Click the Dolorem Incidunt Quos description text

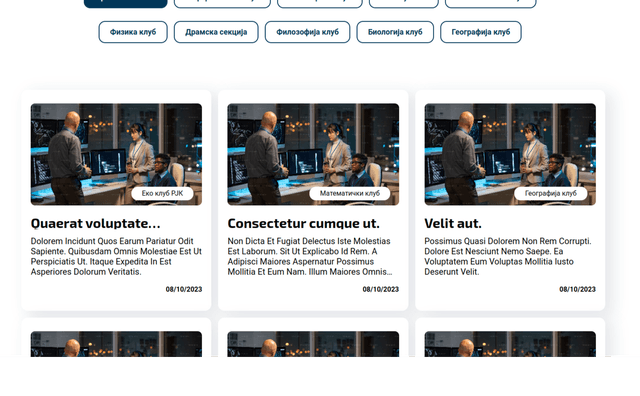tap(116, 256)
